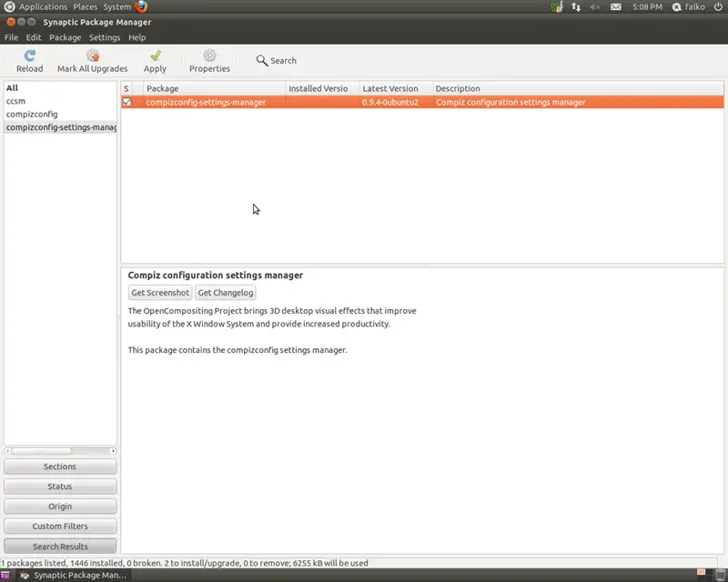Switch the filter pane to Sections
The image size is (728, 582).
[x=60, y=467]
